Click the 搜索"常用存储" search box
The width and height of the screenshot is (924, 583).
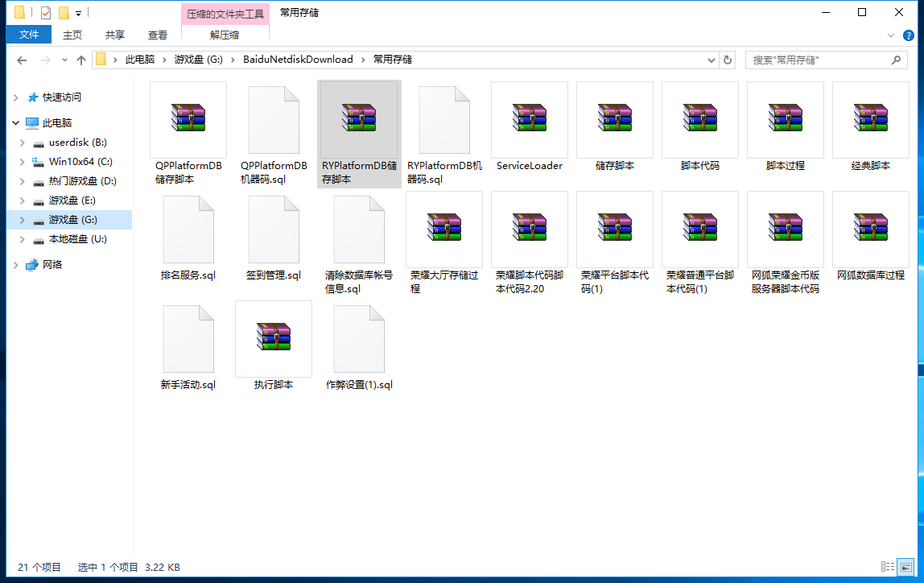(817, 60)
